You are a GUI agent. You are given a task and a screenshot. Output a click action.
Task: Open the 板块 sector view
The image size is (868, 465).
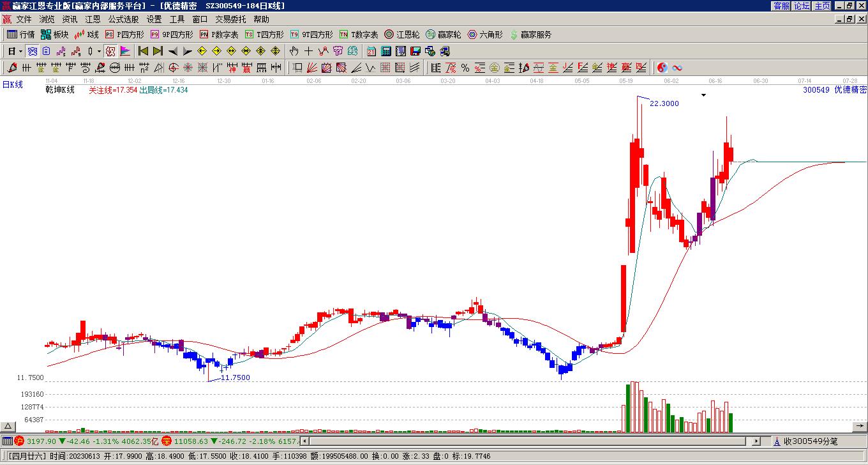pos(54,34)
